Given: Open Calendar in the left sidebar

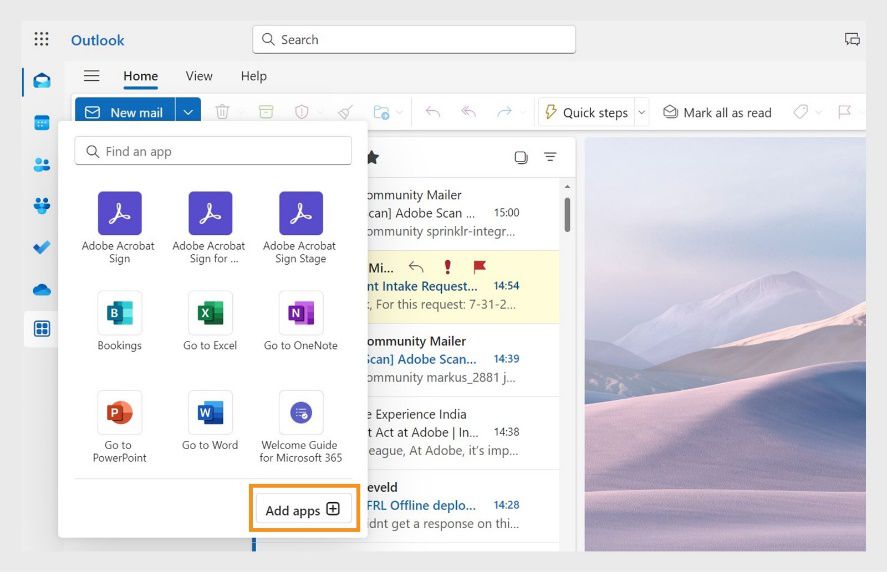Looking at the screenshot, I should click(42, 122).
